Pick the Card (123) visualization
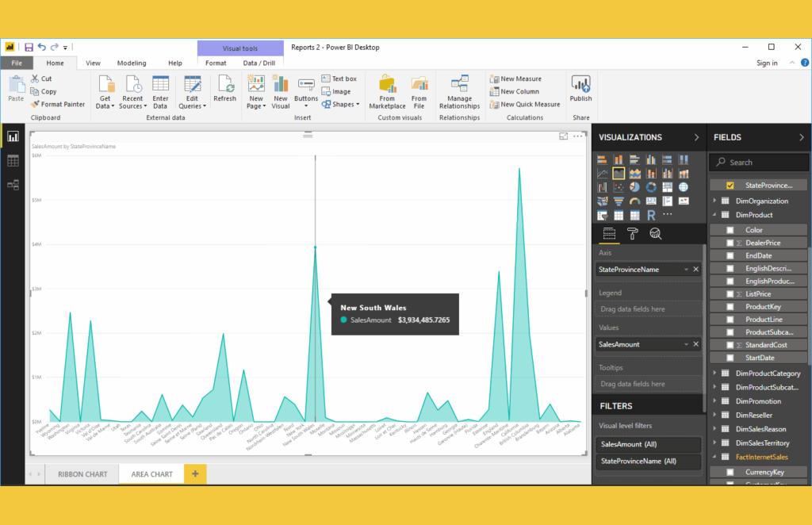Image resolution: width=812 pixels, height=525 pixels. [651, 201]
